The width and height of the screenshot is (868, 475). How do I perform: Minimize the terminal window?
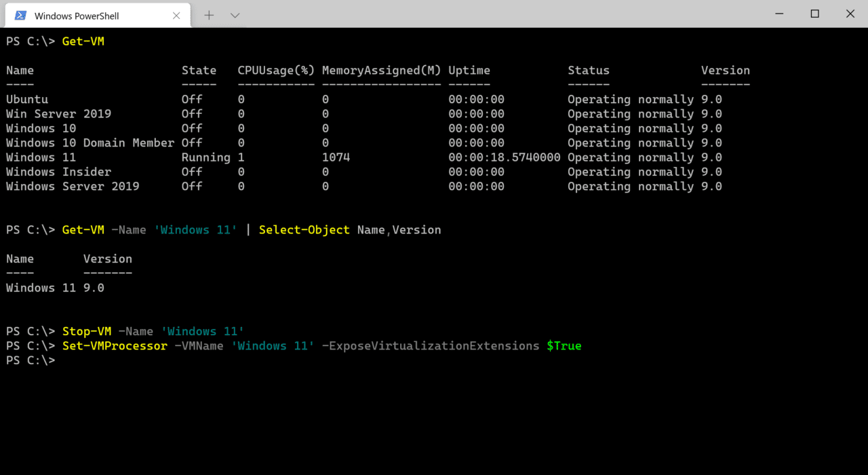[x=780, y=14]
